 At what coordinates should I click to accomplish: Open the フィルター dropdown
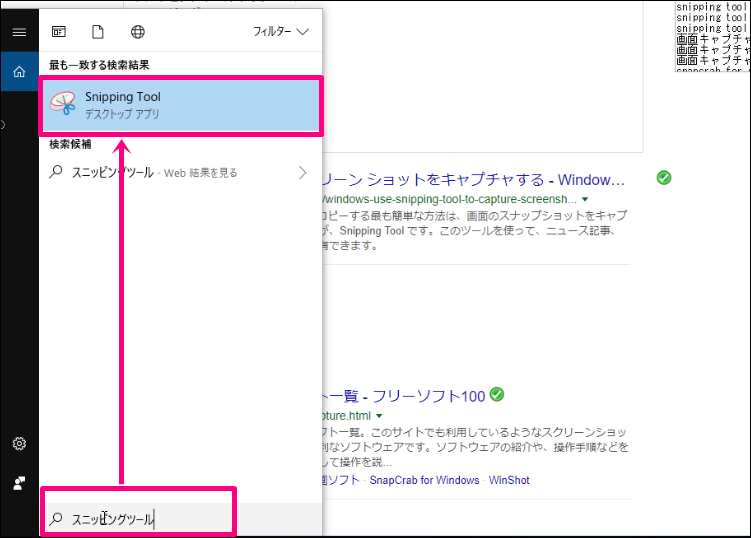(x=281, y=32)
